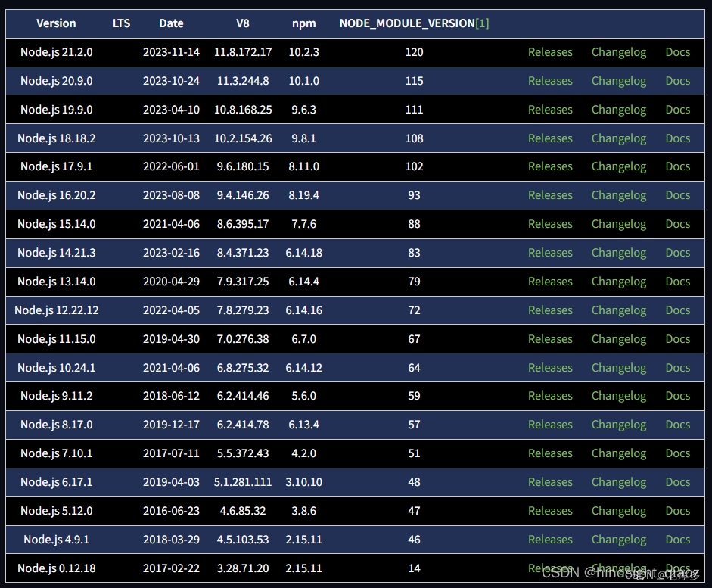
Task: Select date 2017-02-22 in Node.js 0.12.18 row
Action: pyautogui.click(x=171, y=568)
